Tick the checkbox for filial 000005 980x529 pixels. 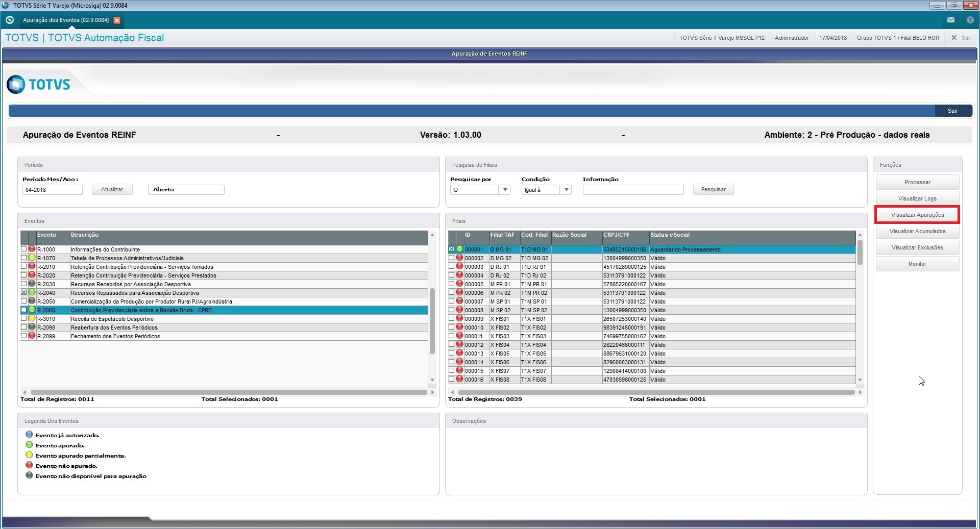451,284
